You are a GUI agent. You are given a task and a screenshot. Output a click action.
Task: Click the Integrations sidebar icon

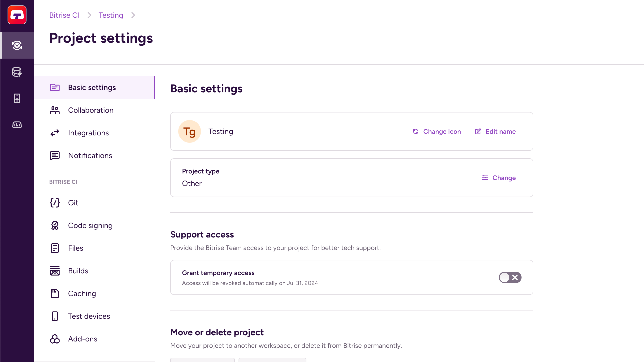pyautogui.click(x=55, y=133)
